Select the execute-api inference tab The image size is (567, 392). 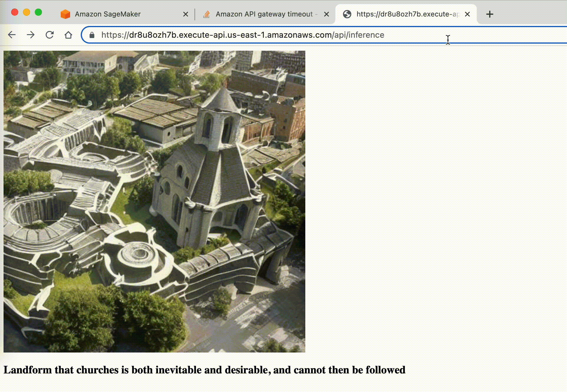coord(407,14)
